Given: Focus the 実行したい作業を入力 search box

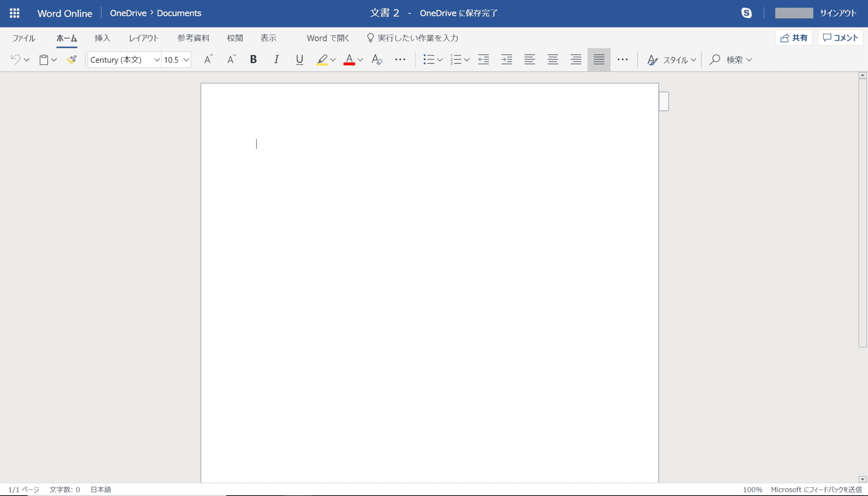Looking at the screenshot, I should [x=412, y=38].
